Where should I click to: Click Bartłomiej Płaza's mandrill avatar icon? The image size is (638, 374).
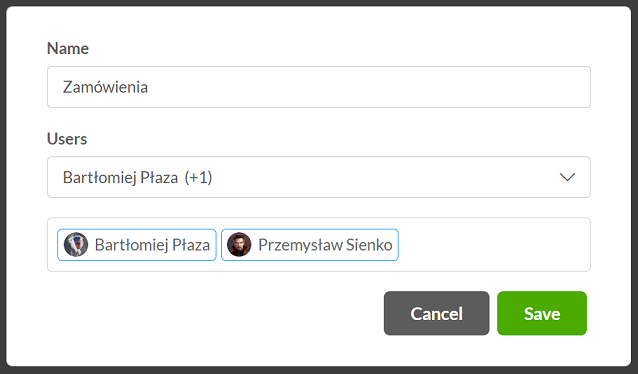coord(76,245)
